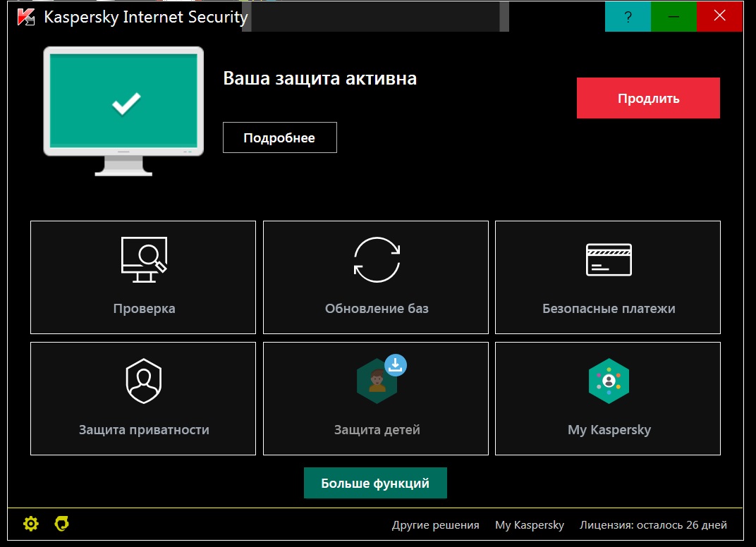Click the green monitor protection status image
The height and width of the screenshot is (547, 756).
[x=123, y=111]
